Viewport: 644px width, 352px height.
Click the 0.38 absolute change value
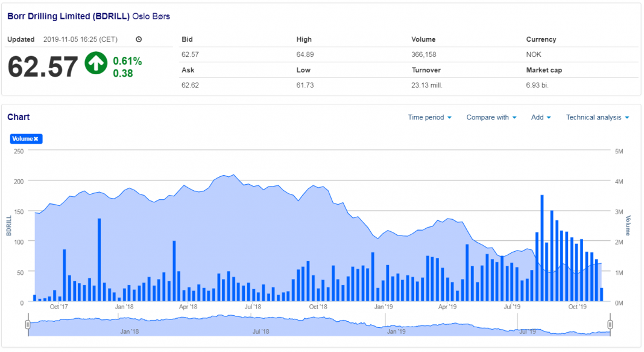[x=123, y=74]
